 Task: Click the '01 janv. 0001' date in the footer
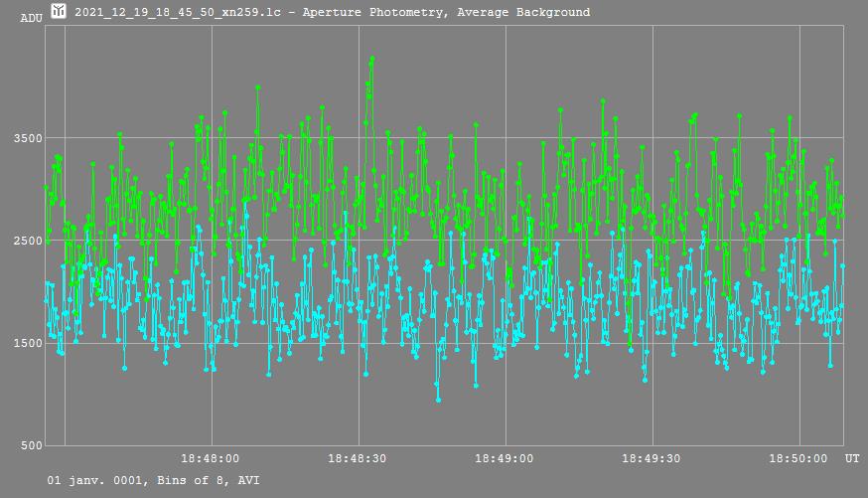click(93, 480)
